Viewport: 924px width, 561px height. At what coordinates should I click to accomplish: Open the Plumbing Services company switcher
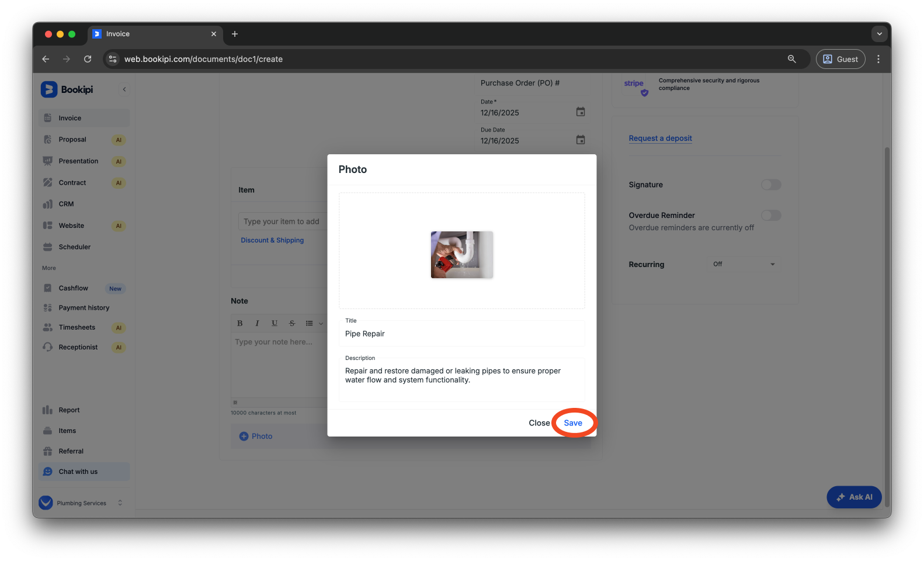click(81, 503)
